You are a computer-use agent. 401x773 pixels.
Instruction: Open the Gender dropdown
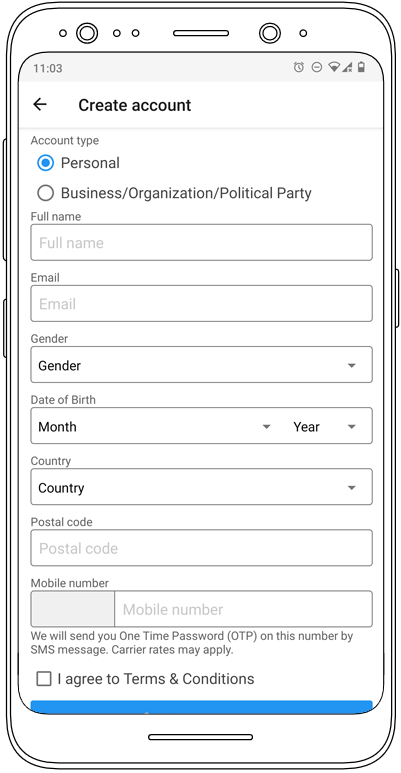pyautogui.click(x=201, y=365)
